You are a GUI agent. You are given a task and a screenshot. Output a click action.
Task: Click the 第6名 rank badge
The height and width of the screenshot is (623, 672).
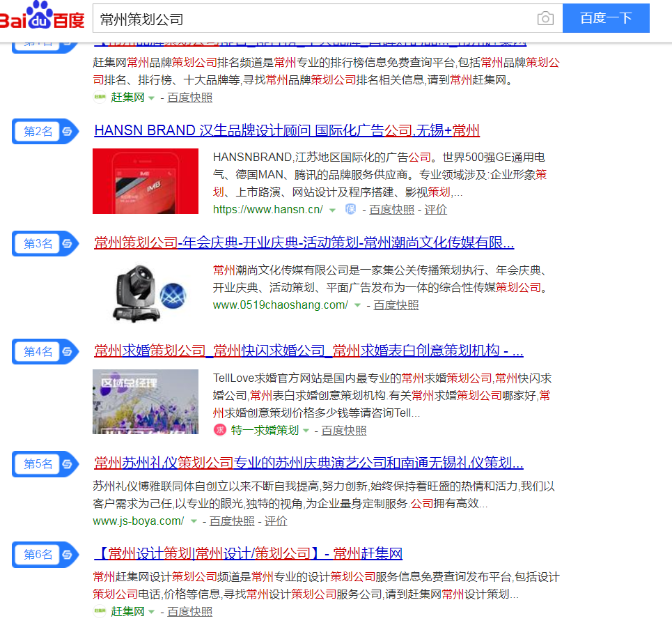[x=45, y=555]
